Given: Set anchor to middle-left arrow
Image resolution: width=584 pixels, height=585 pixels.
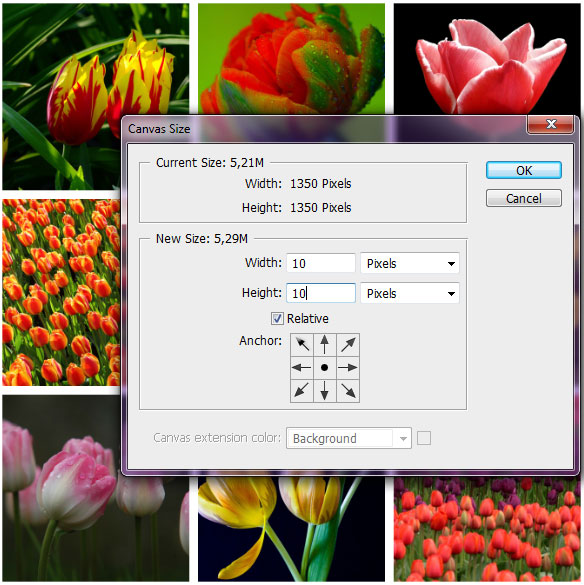Looking at the screenshot, I should [x=302, y=367].
